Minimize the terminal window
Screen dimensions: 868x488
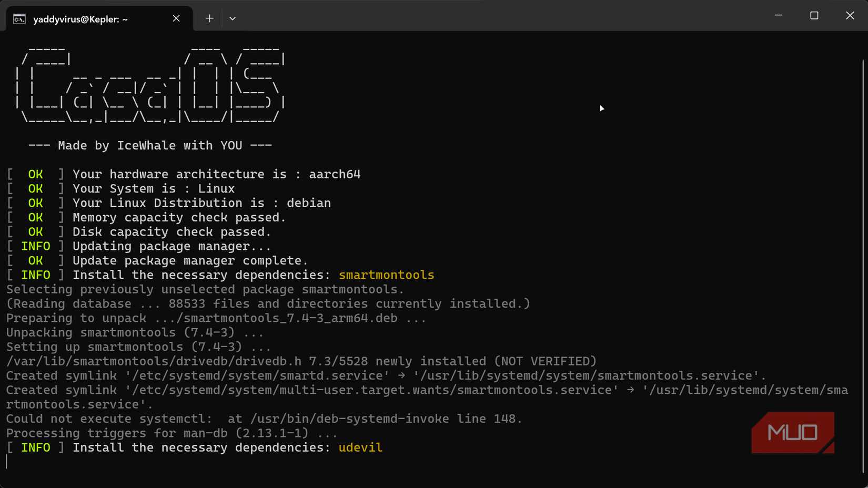pyautogui.click(x=779, y=15)
